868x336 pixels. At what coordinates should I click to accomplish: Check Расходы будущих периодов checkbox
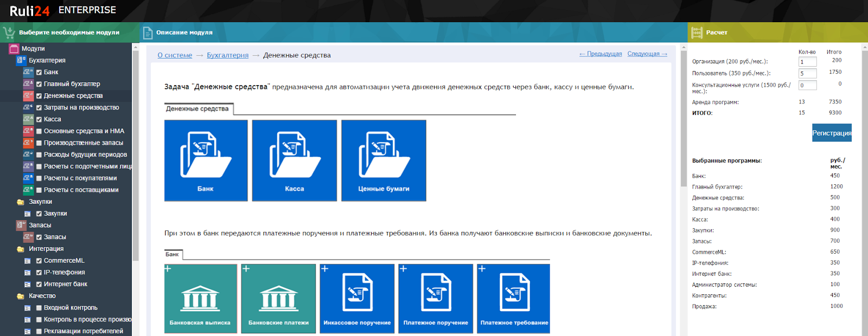39,154
